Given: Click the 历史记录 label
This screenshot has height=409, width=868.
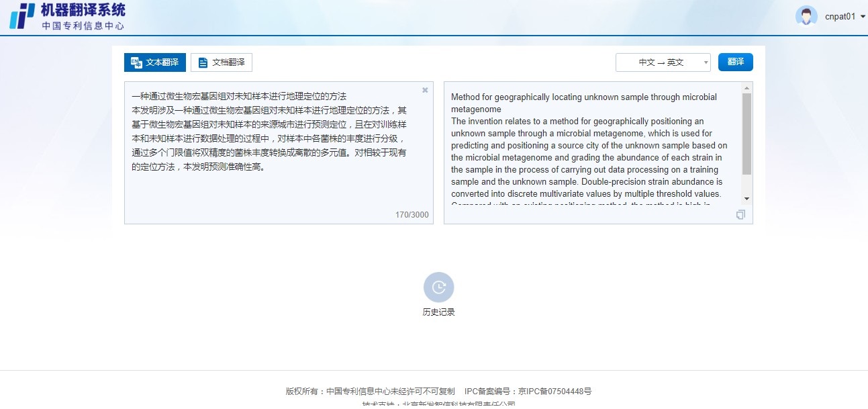Looking at the screenshot, I should (438, 312).
